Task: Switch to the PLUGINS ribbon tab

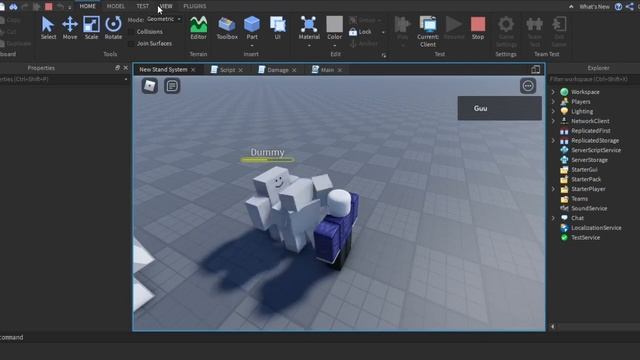Action: point(195,6)
